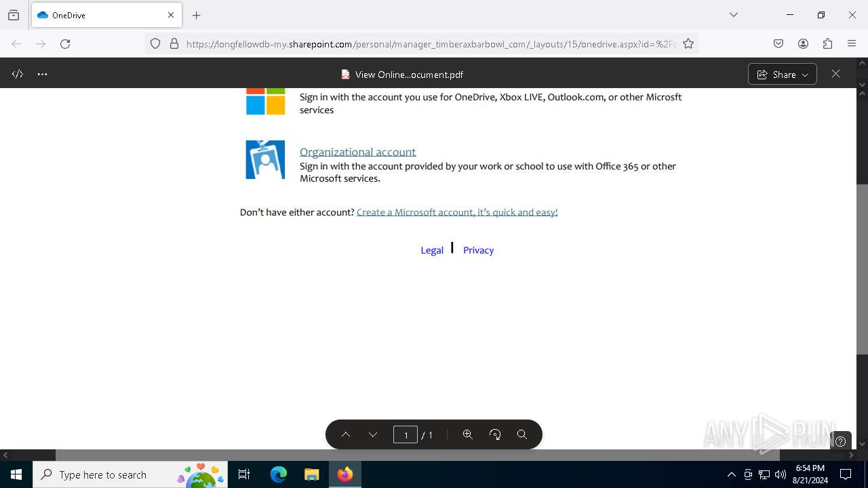Open File Explorer from taskbar
Image resolution: width=868 pixels, height=488 pixels.
311,474
